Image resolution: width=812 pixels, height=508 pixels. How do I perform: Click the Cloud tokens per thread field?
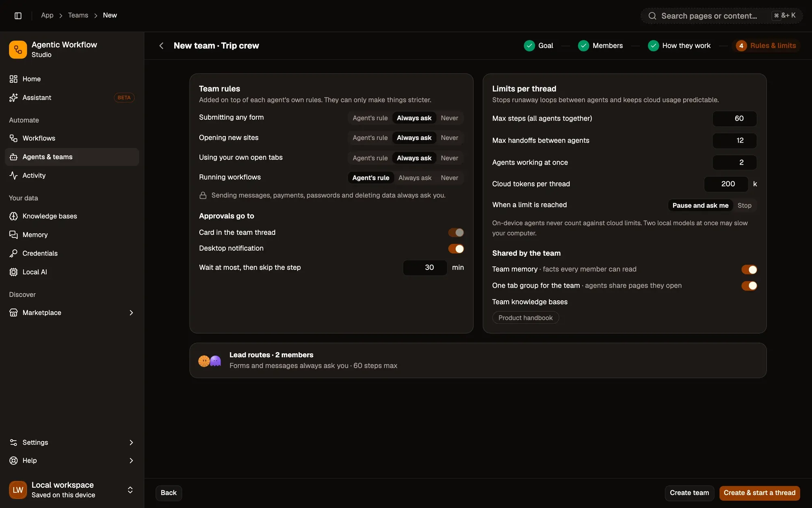coord(726,184)
